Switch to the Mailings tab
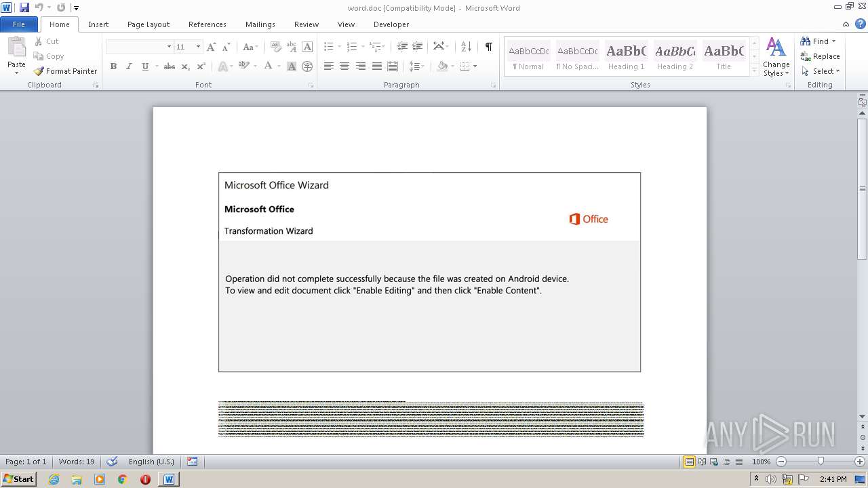Viewport: 868px width, 488px height. (260, 24)
